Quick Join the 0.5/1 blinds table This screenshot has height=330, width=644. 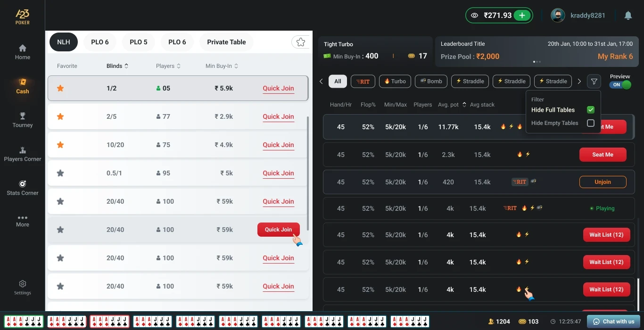click(x=278, y=173)
